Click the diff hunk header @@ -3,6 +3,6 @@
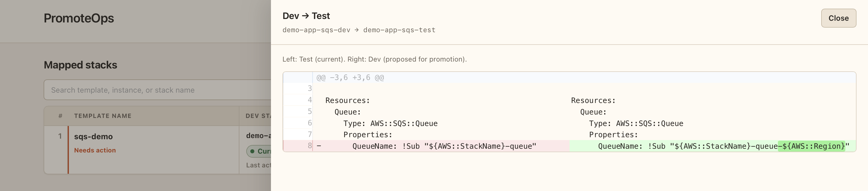The image size is (868, 191). point(350,78)
